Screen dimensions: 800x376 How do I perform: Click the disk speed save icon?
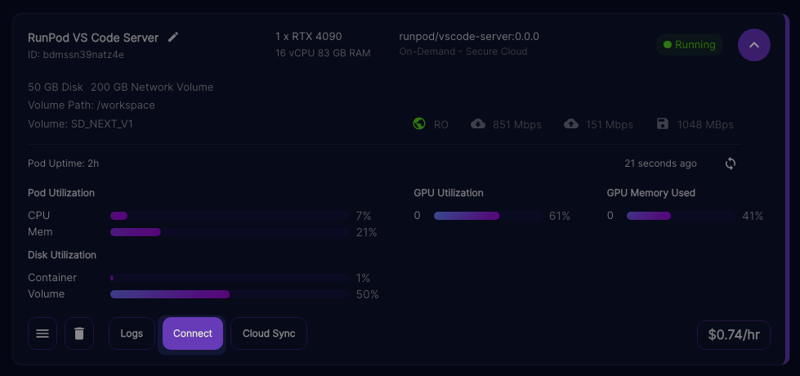(x=662, y=124)
